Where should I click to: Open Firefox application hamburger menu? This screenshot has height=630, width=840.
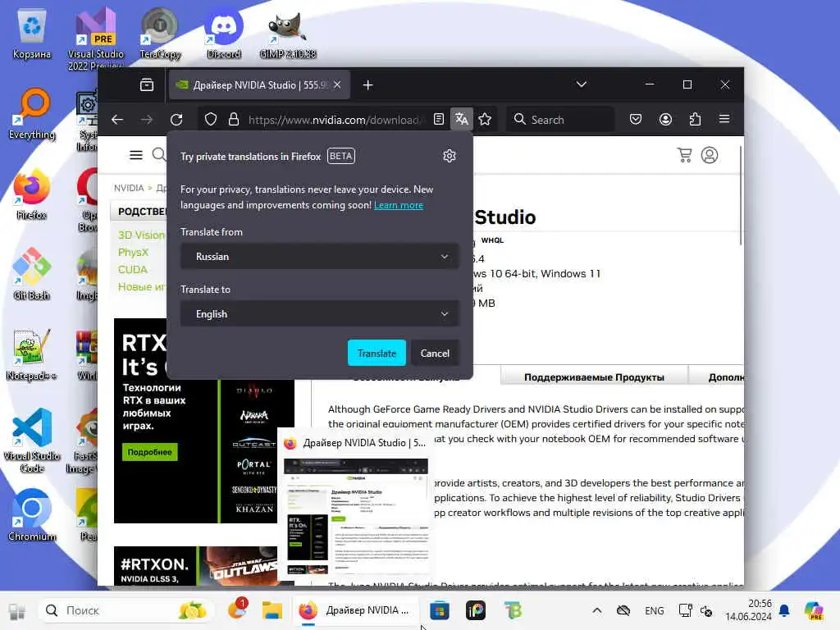724,119
